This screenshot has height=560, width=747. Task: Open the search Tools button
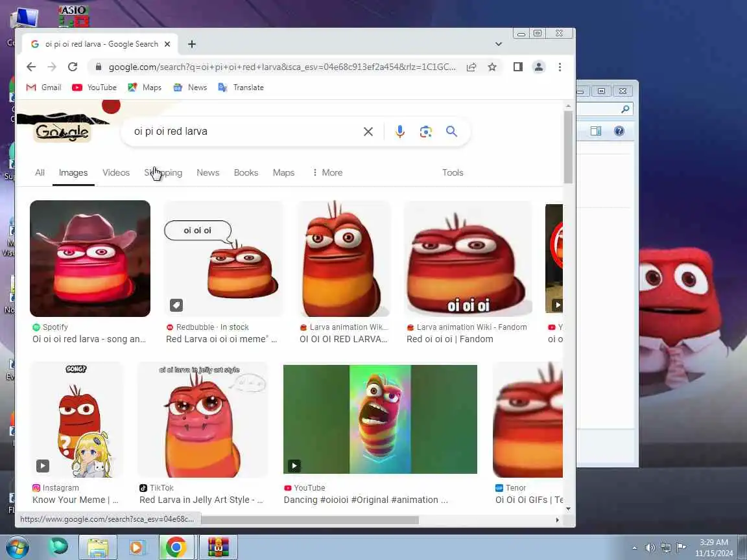coord(453,173)
